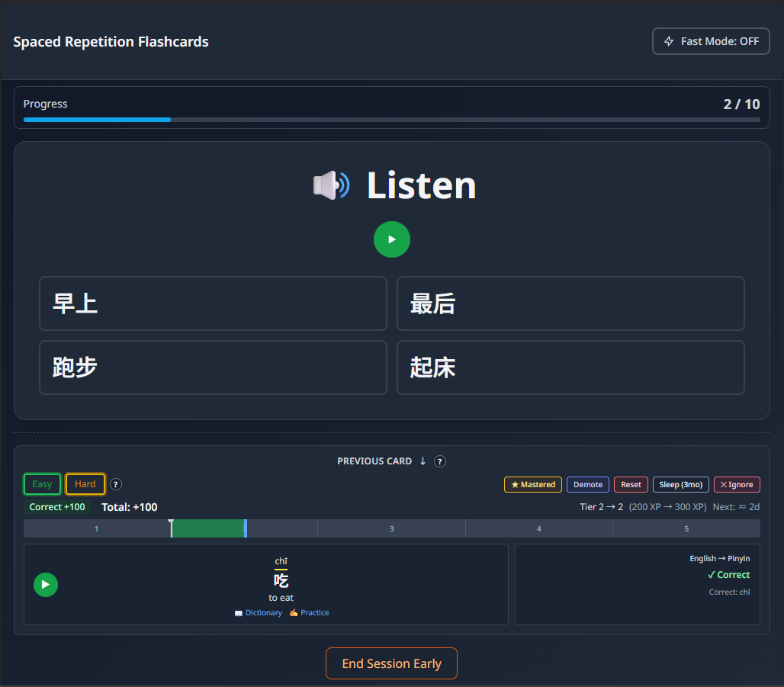This screenshot has height=687, width=784.
Task: Click the session progress bar
Action: tap(391, 120)
